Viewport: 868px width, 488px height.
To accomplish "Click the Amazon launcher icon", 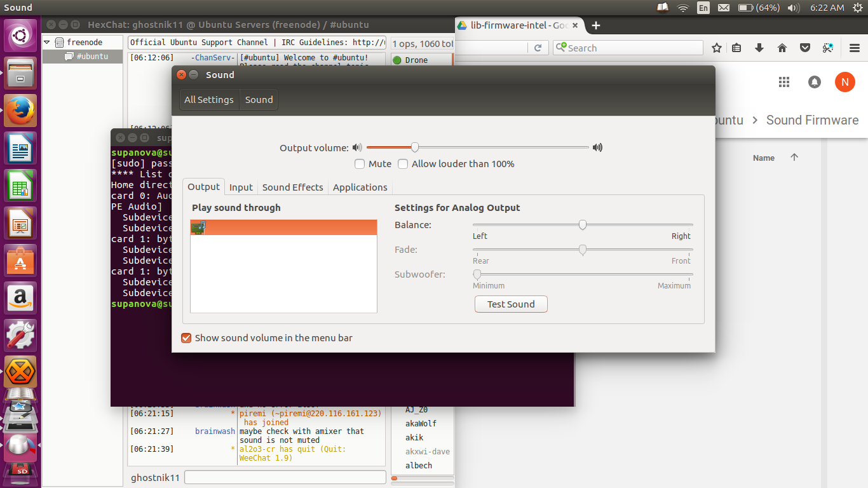I will 21,299.
